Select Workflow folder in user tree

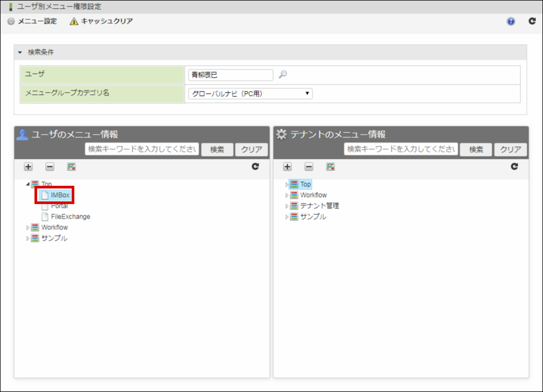point(55,228)
